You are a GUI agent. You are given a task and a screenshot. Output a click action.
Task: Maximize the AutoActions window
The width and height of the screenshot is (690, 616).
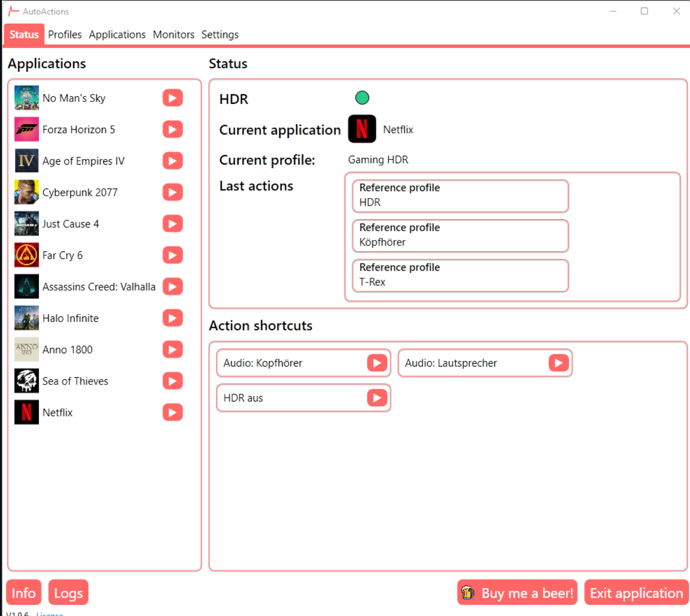(644, 11)
